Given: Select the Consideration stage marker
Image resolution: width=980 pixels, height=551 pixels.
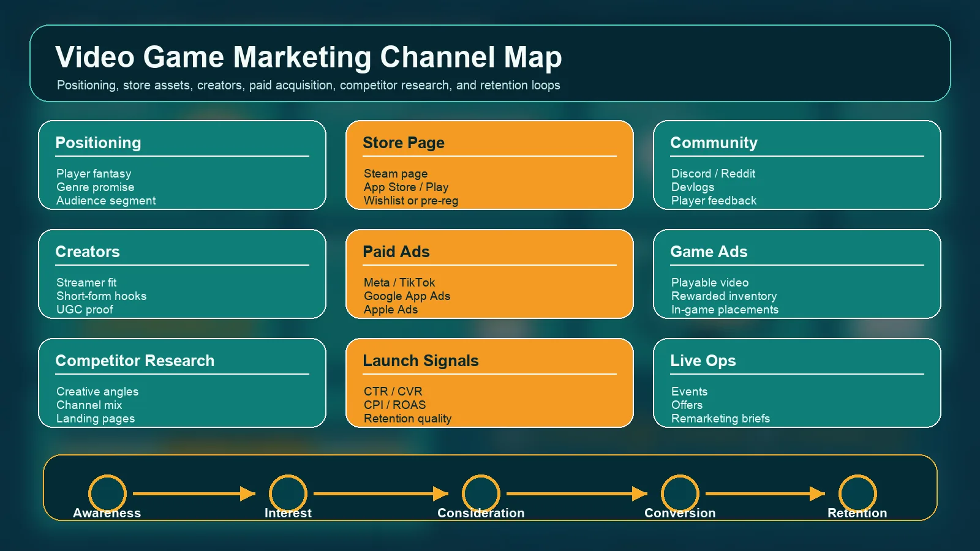Looking at the screenshot, I should pyautogui.click(x=482, y=493).
